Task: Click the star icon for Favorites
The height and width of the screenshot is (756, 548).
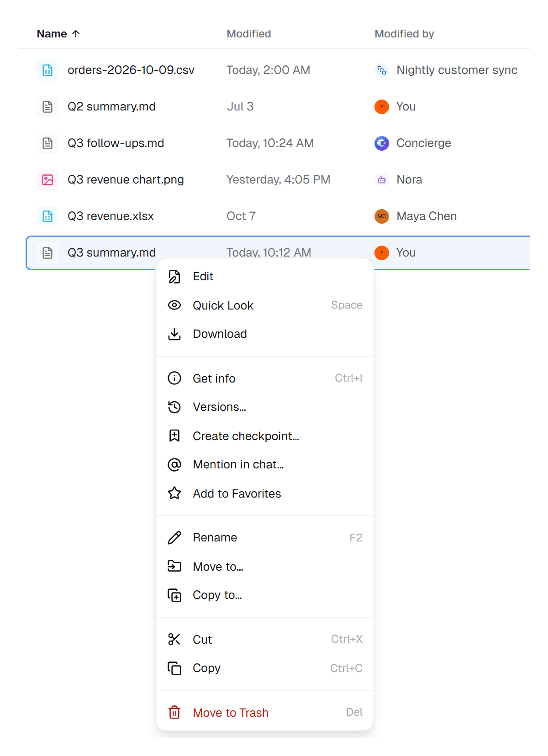Action: 174,493
